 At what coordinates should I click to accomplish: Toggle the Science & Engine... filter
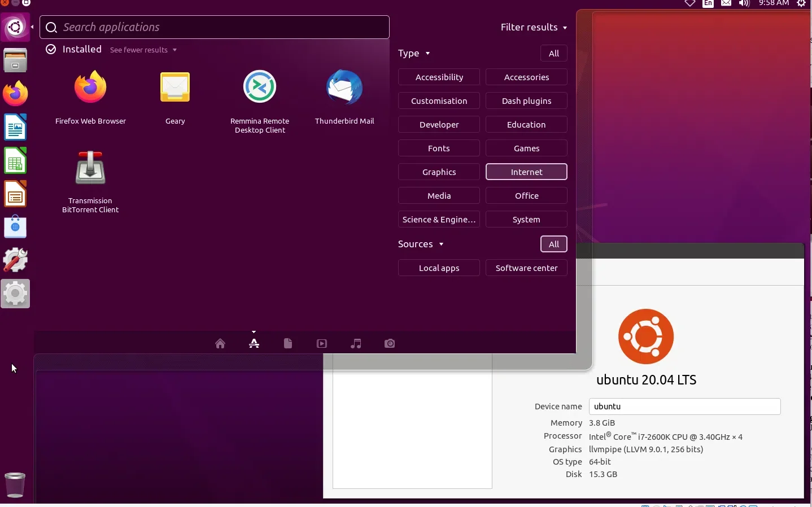pyautogui.click(x=439, y=220)
